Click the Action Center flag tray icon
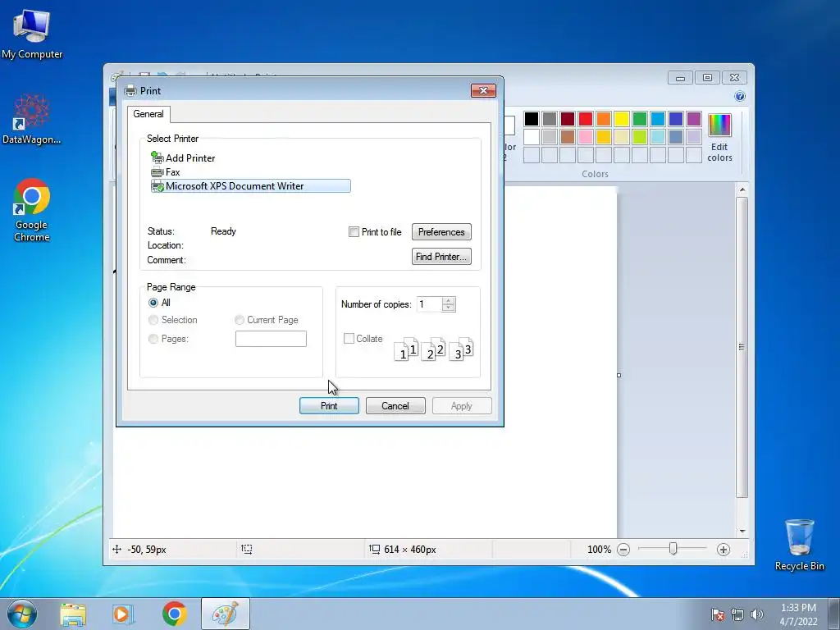 [x=718, y=614]
